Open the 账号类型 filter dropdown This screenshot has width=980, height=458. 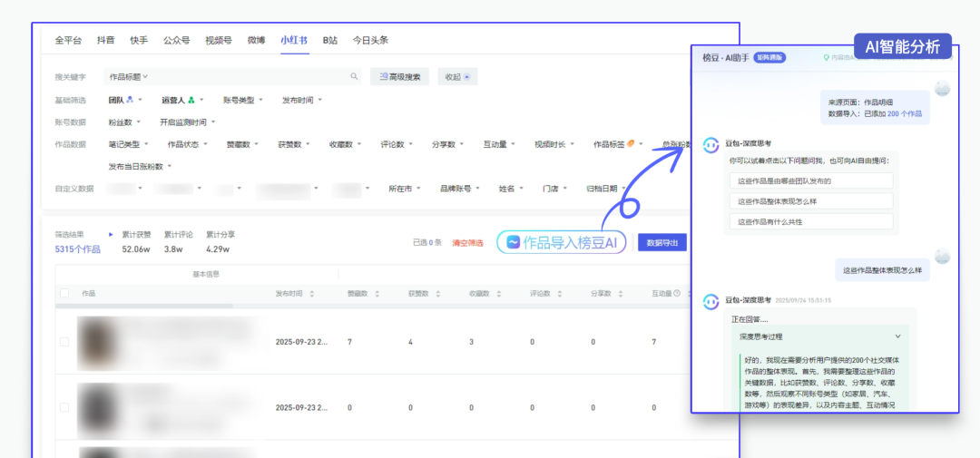243,100
